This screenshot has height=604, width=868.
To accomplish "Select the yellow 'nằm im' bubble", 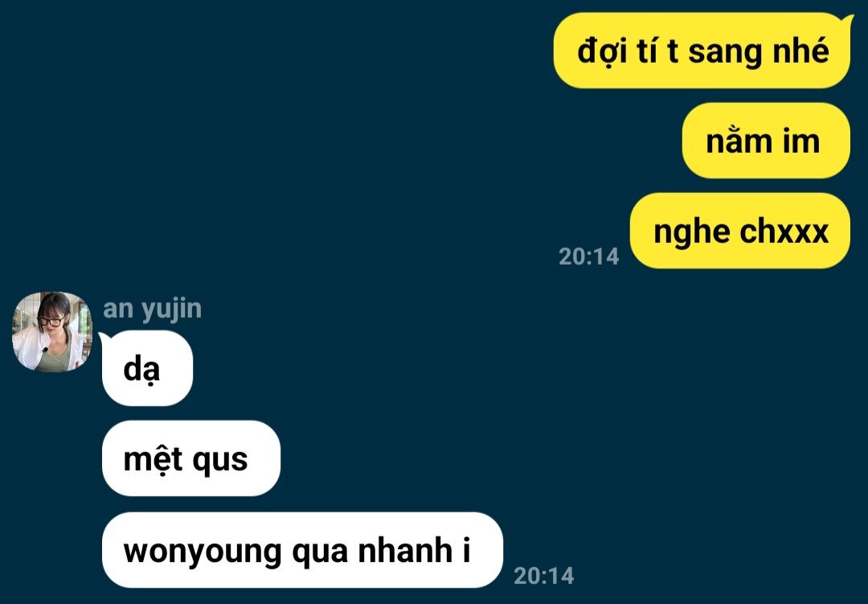I will pyautogui.click(x=766, y=141).
